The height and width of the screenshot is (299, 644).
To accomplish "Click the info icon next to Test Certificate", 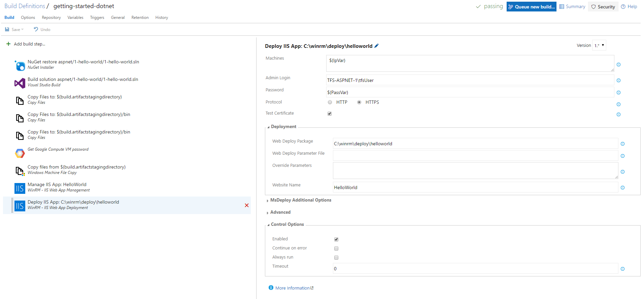I will (618, 115).
